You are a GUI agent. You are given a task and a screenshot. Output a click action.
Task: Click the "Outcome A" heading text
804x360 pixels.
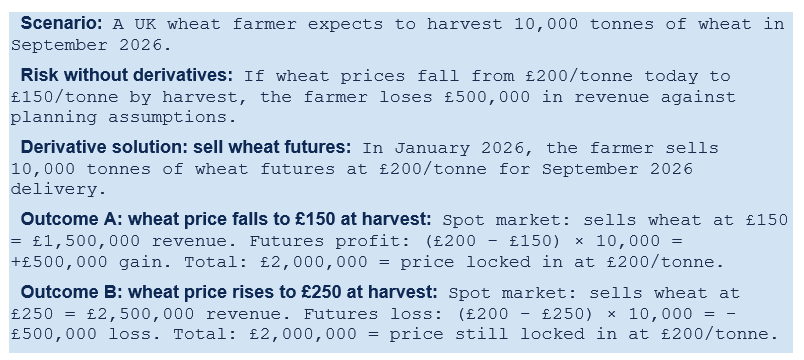coord(226,219)
